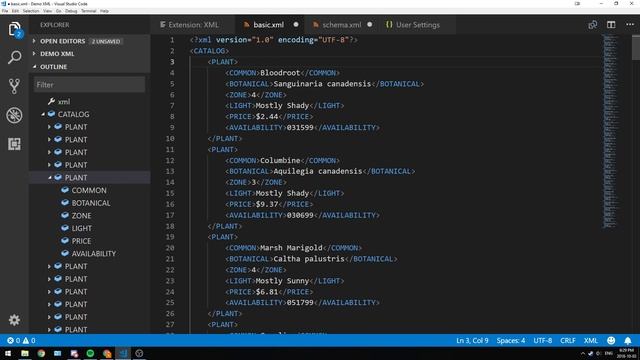This screenshot has width=640, height=360.
Task: Collapse the expanded PLANT node arrow
Action: click(x=49, y=178)
